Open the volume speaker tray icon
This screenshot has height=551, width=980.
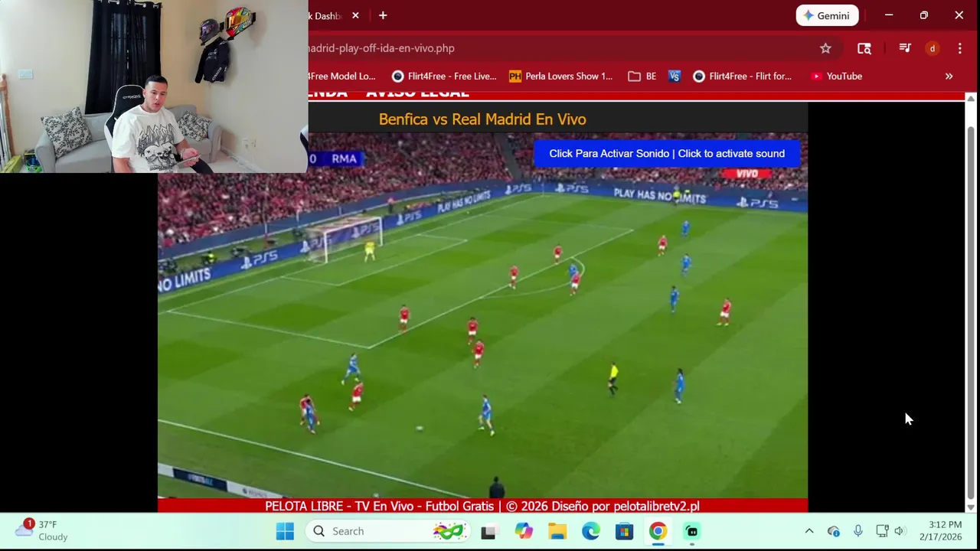(900, 531)
